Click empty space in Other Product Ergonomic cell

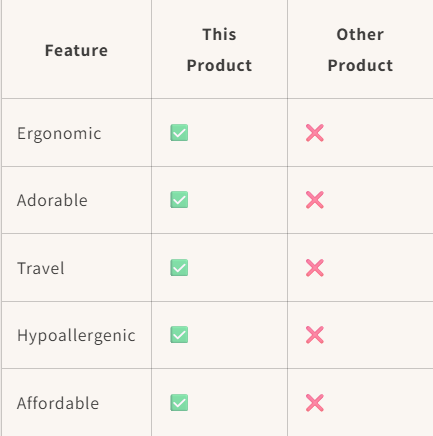point(377,133)
